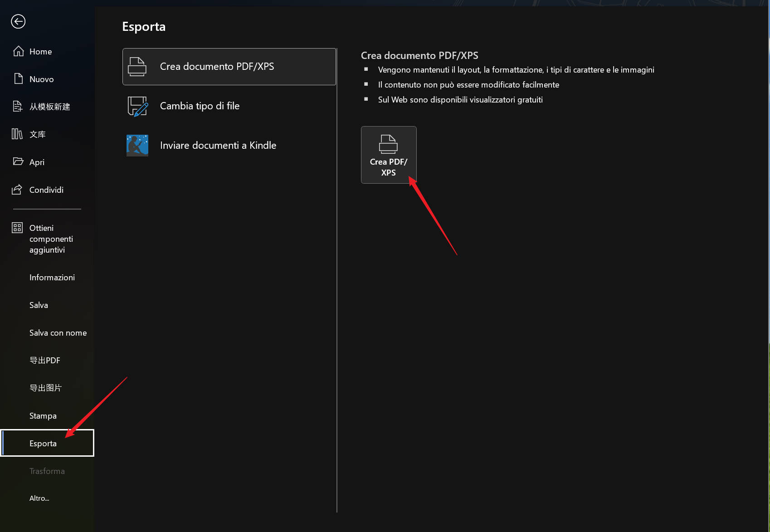Screen dimensions: 770x532
Task: Open the Stampa menu entry
Action: point(43,416)
